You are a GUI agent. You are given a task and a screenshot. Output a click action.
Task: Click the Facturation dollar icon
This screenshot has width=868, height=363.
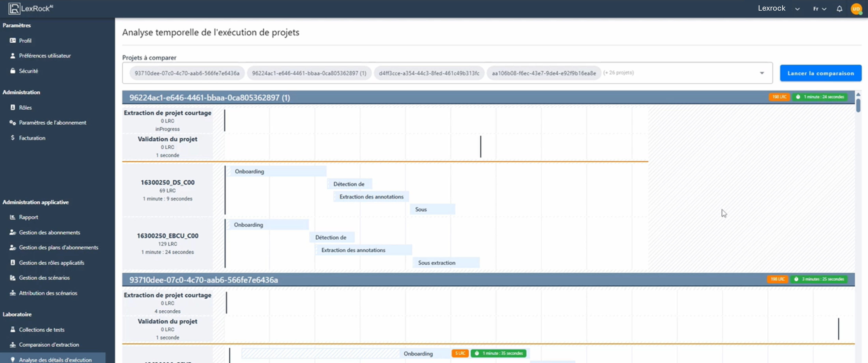(x=13, y=138)
